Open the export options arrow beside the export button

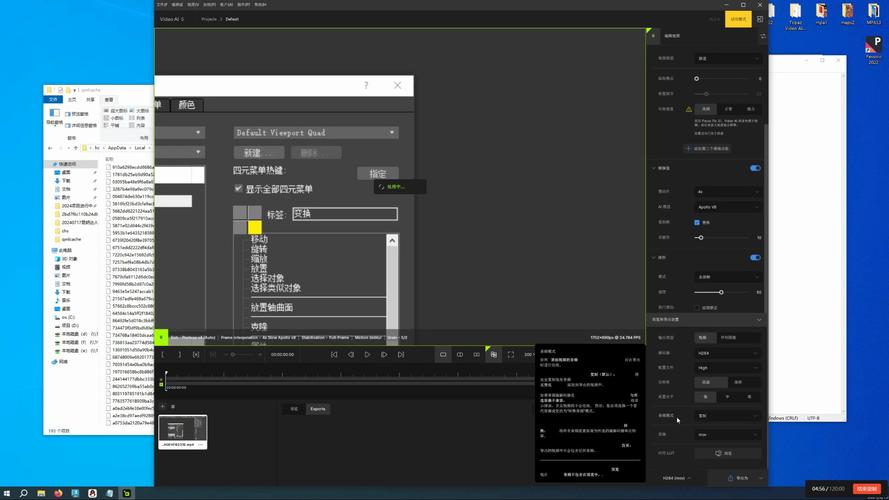(760, 478)
